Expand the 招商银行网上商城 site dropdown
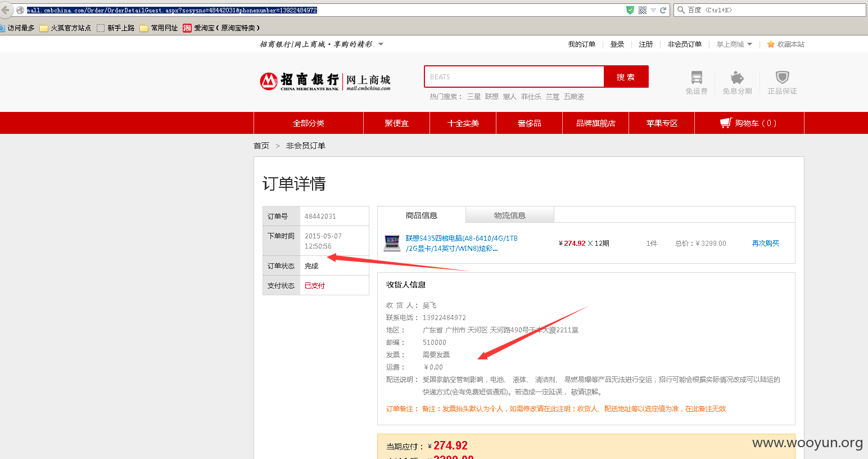Viewport: 868px width, 459px height. [x=381, y=44]
